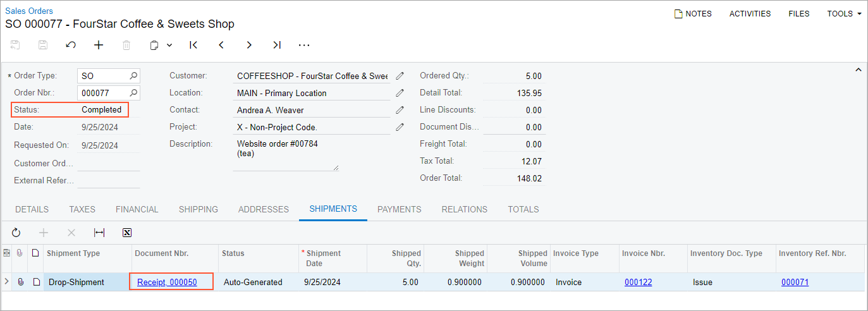
Task: Jump to the last record
Action: click(277, 45)
